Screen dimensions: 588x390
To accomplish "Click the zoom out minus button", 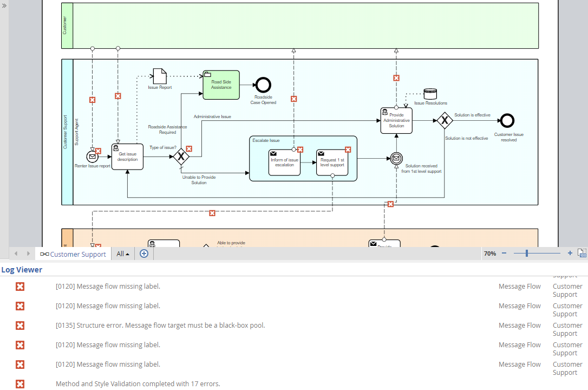I will pos(504,253).
